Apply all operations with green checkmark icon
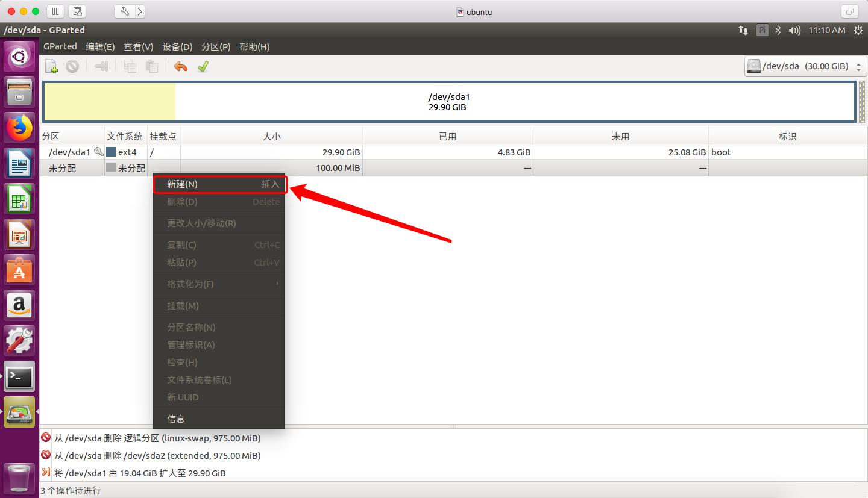 pos(203,66)
